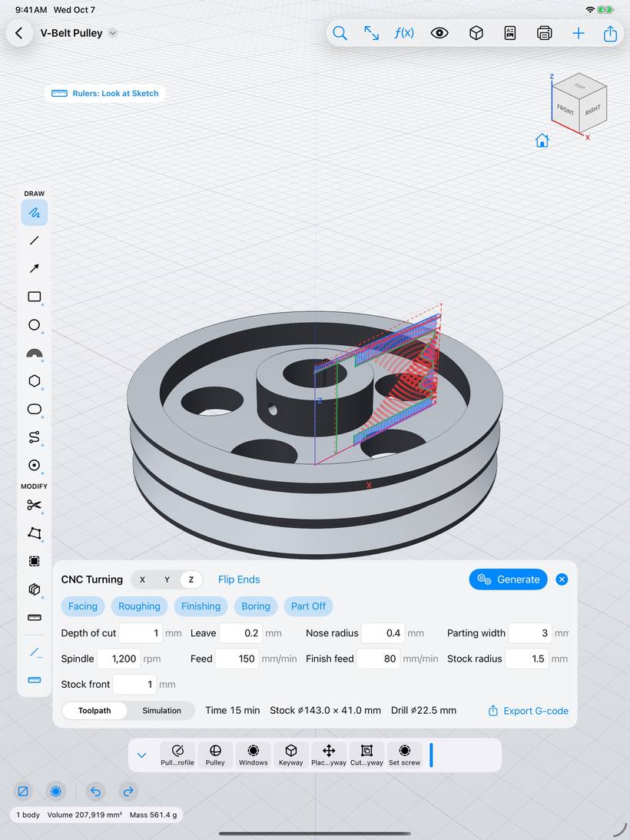Select the FRONT face of view cube
Viewport: 630px width, 840px height.
(565, 111)
